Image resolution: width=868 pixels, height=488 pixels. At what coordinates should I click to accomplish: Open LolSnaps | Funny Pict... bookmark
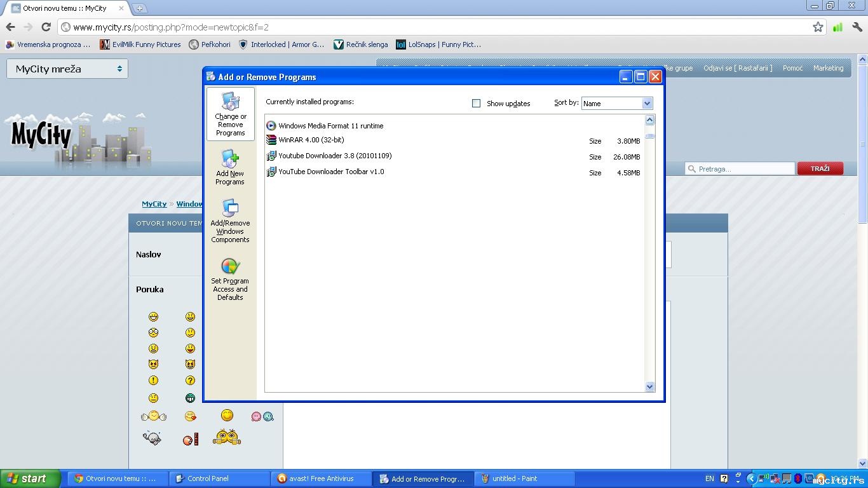[438, 44]
